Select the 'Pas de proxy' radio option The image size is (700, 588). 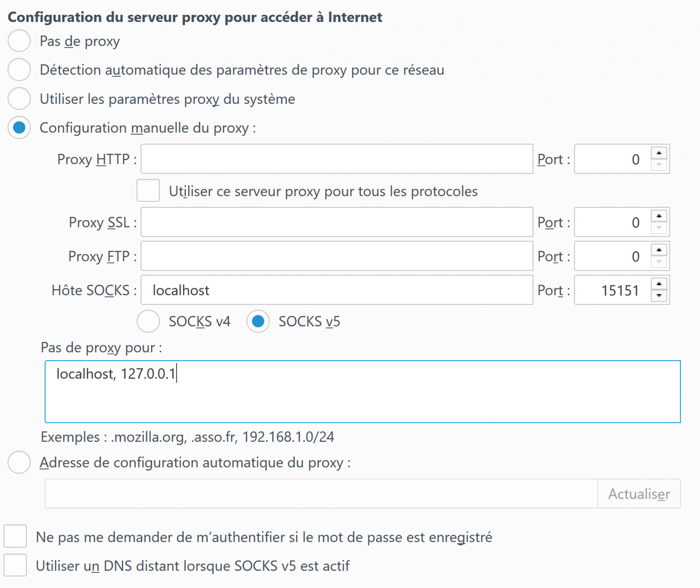click(x=19, y=41)
